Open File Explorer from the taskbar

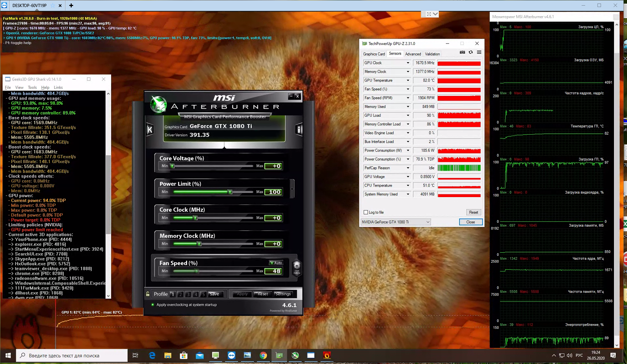[168, 356]
